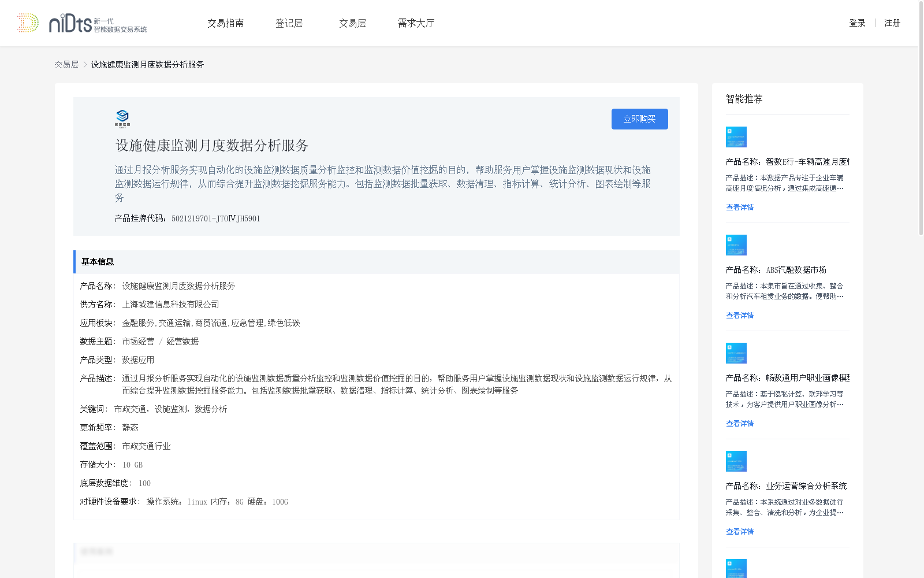Click coverage value 市政交通行业
The height and width of the screenshot is (578, 924).
[146, 446]
